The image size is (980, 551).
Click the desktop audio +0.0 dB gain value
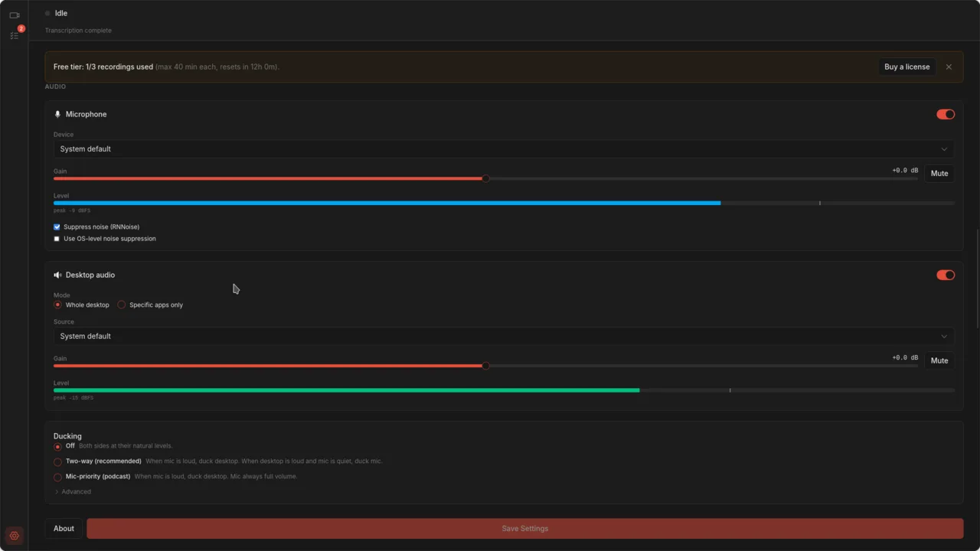tap(905, 357)
